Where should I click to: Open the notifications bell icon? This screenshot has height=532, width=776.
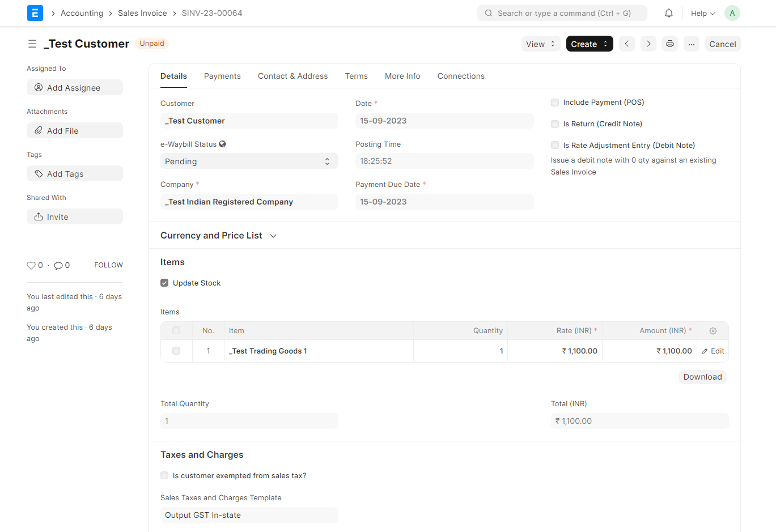pyautogui.click(x=668, y=12)
